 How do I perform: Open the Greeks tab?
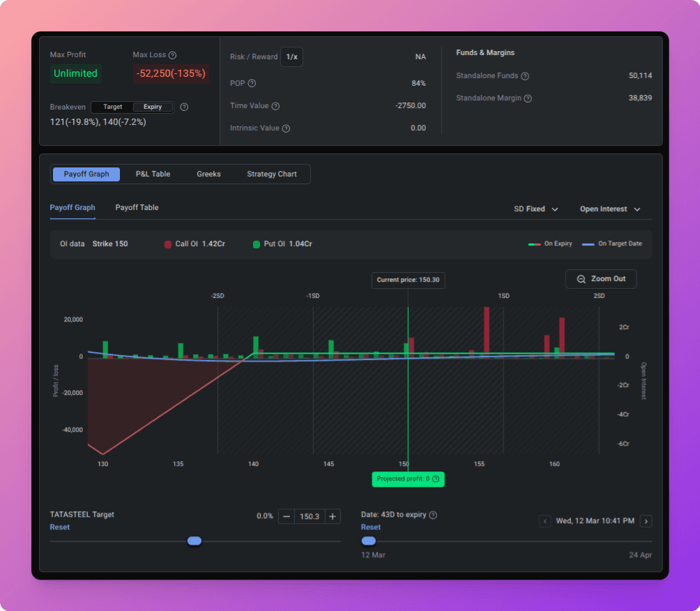(x=208, y=174)
